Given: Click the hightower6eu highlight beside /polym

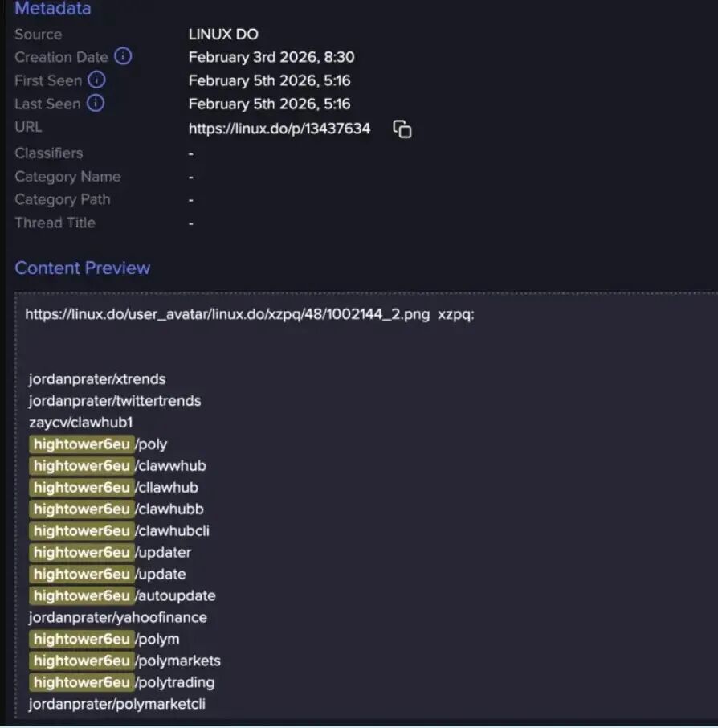Looking at the screenshot, I should [x=81, y=639].
